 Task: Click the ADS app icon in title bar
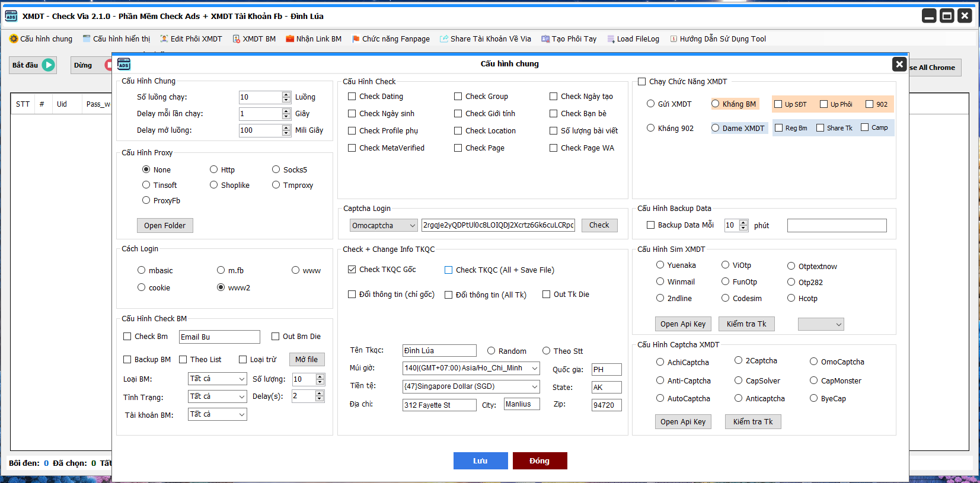11,16
